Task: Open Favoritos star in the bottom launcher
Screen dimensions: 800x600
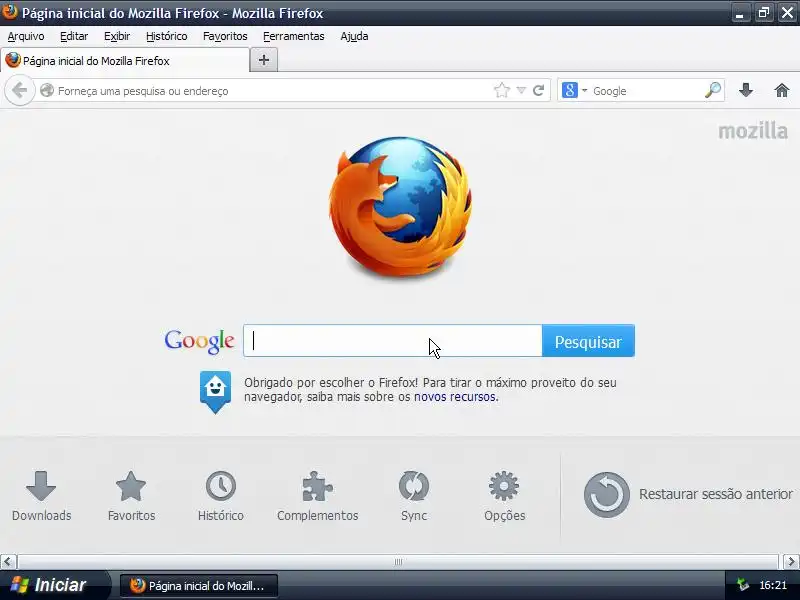Action: [x=131, y=496]
